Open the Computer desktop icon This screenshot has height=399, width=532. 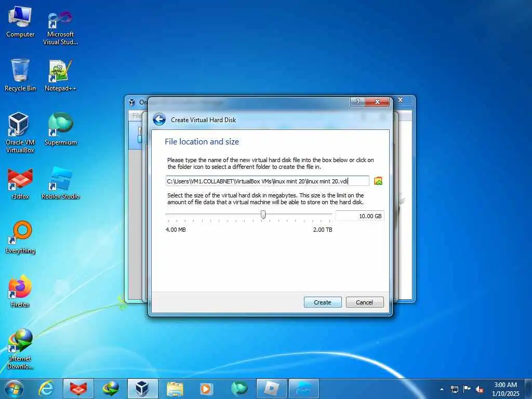20,22
